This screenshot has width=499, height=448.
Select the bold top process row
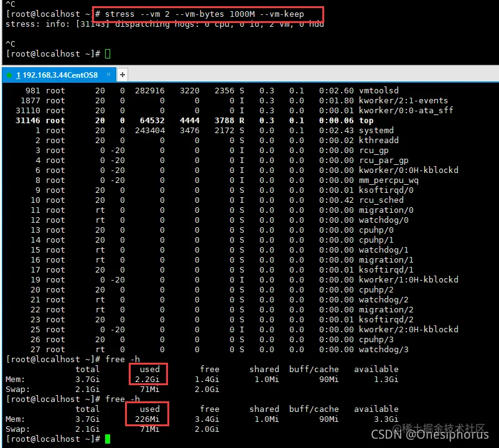coord(194,121)
